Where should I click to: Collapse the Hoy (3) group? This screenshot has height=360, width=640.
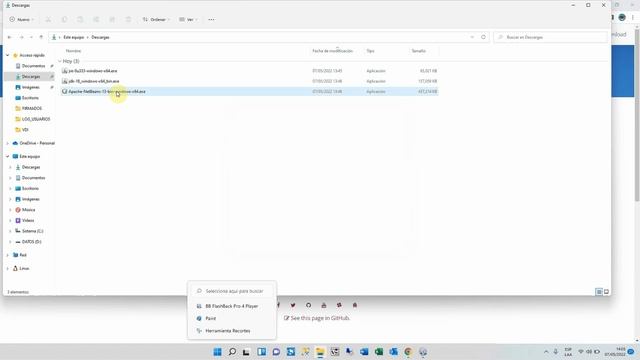pos(60,61)
